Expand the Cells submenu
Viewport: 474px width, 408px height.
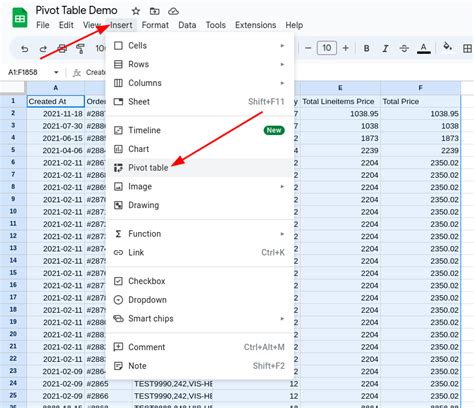tap(200, 46)
